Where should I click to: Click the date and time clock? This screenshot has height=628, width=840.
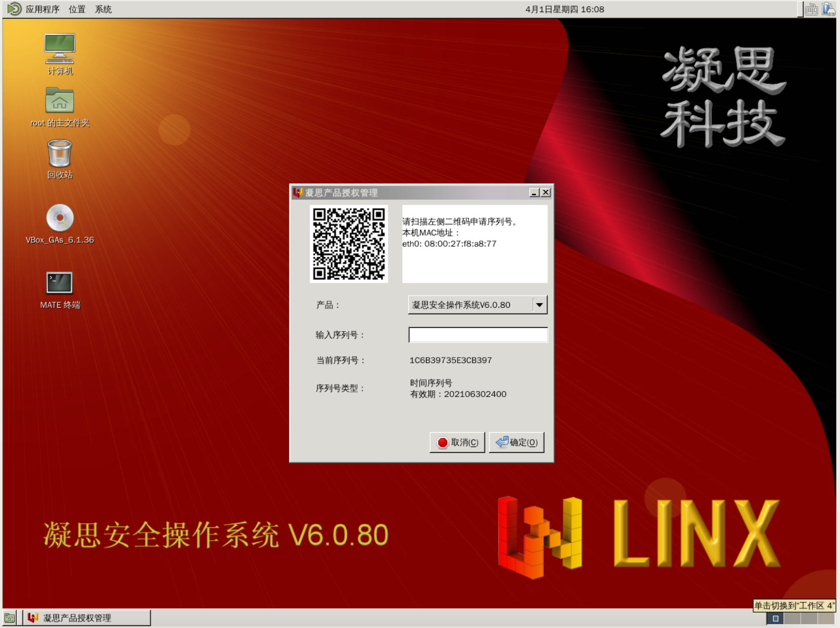tap(564, 9)
